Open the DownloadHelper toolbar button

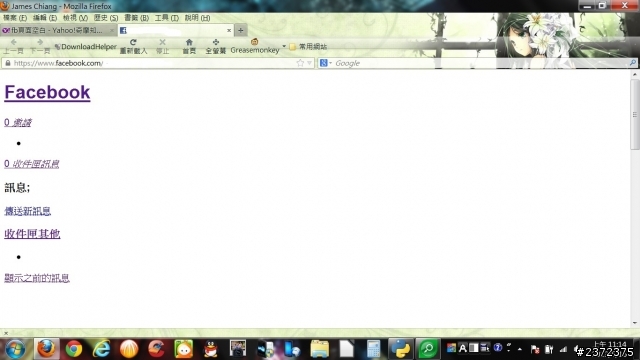click(86, 47)
